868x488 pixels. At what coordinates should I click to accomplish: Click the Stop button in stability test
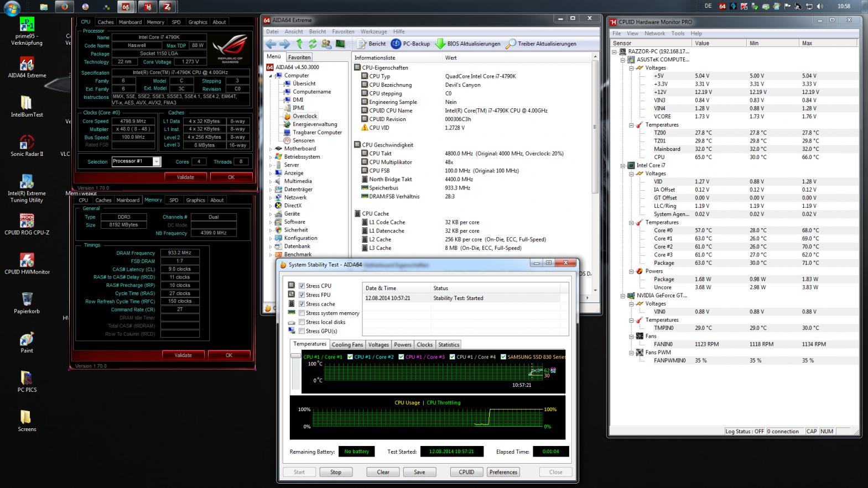[336, 472]
